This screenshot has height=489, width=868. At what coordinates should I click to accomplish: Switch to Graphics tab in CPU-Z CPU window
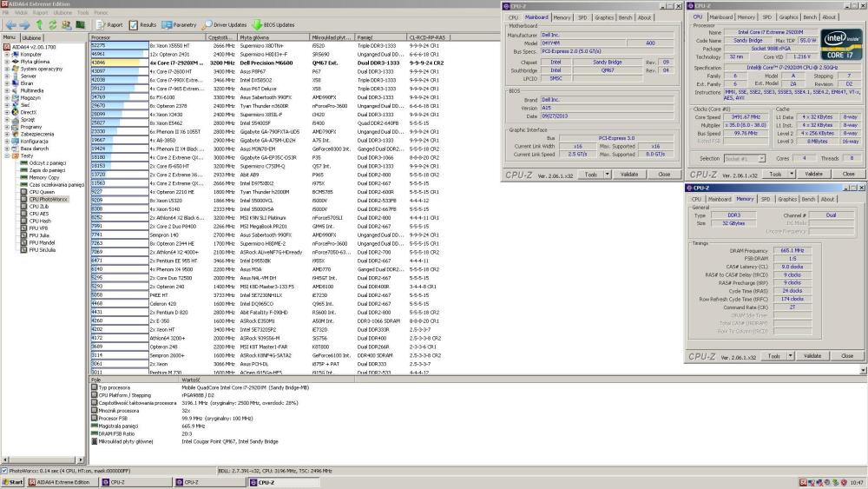[788, 17]
